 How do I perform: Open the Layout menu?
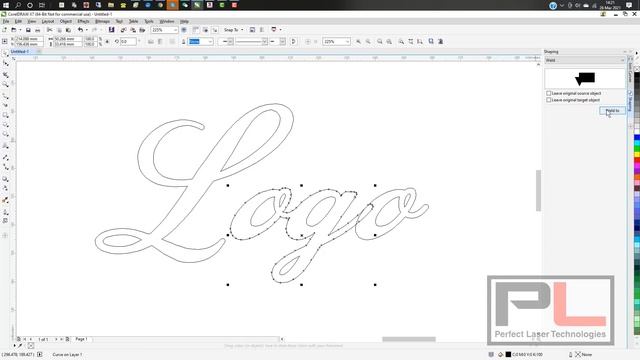[x=48, y=21]
